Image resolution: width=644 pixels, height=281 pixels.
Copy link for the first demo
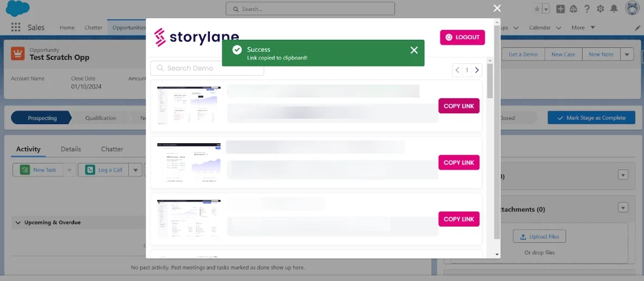point(459,106)
